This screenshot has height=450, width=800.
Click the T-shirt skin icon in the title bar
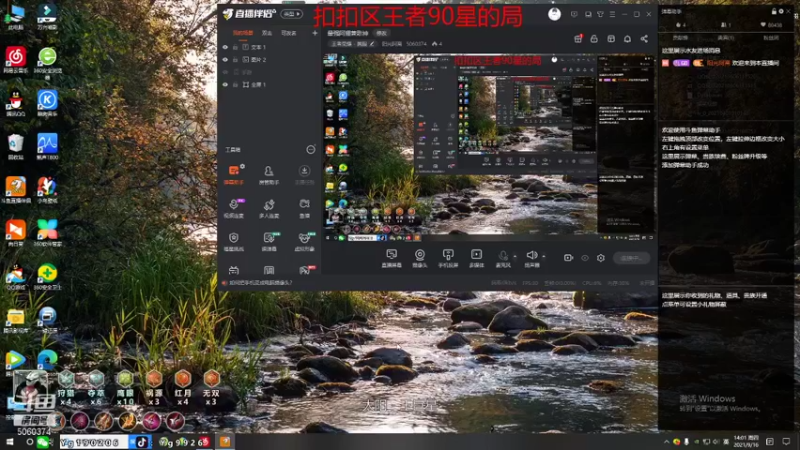[600, 14]
